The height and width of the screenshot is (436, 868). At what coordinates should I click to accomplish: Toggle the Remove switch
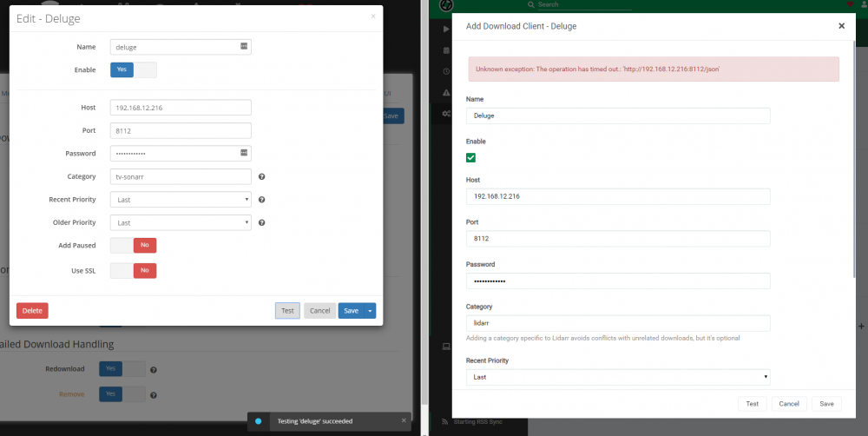coord(122,394)
